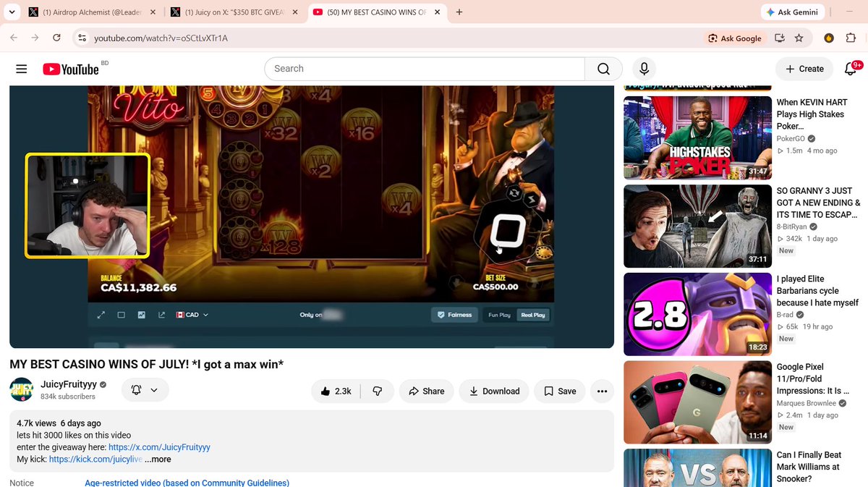Click the '4.7k views 6 days ago' text
This screenshot has height=487, width=868.
coord(59,423)
